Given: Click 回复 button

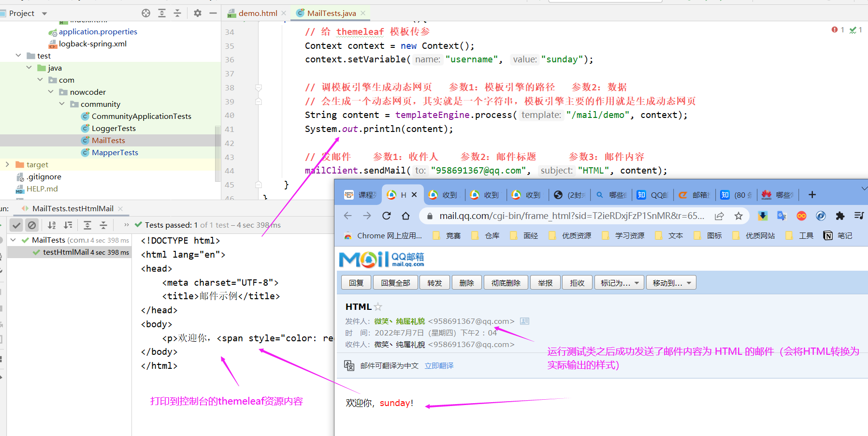Looking at the screenshot, I should pos(356,283).
